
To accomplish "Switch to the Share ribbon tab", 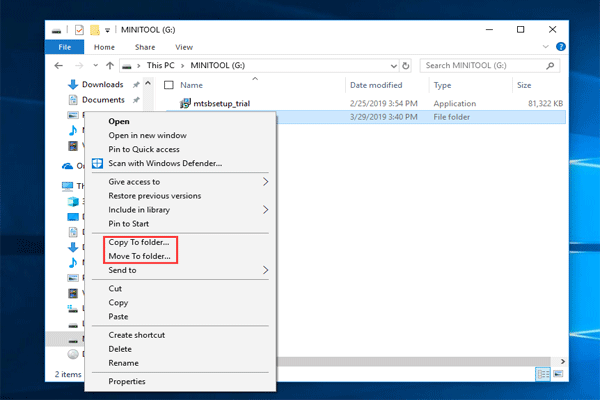I will [x=145, y=47].
